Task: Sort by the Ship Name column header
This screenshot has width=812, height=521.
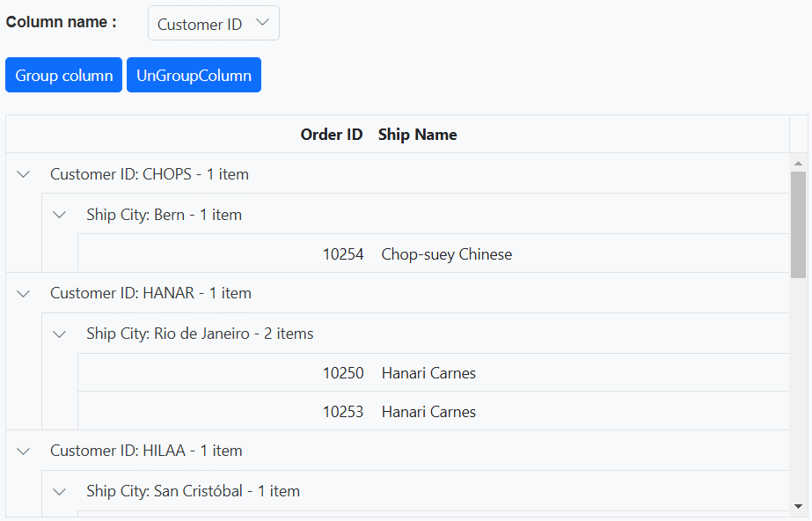Action: pos(418,135)
